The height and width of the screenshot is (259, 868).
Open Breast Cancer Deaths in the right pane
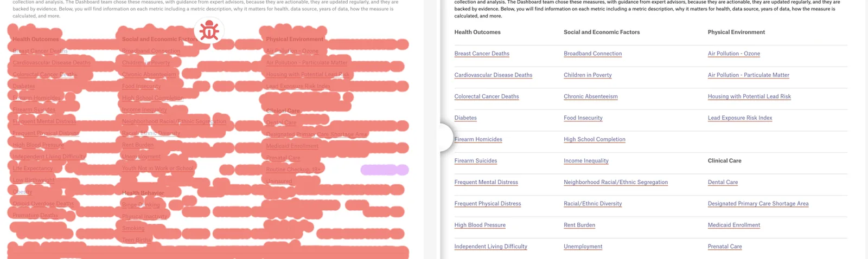[x=482, y=54]
